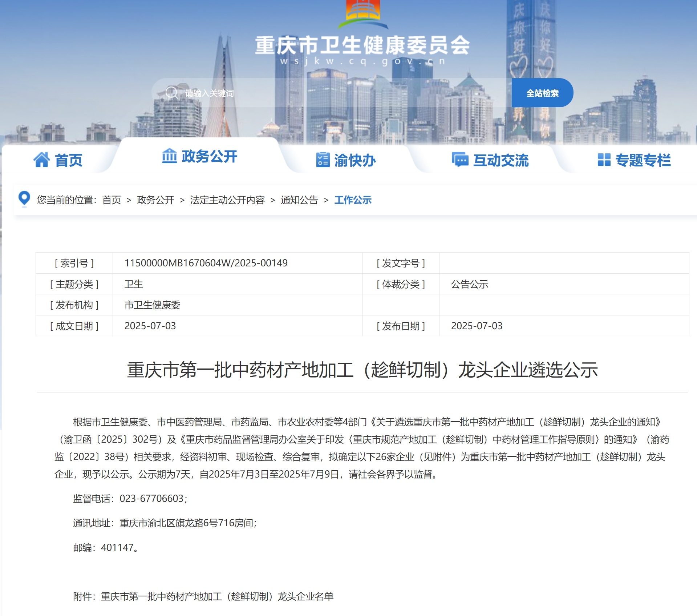Viewport: 697px width, 616px height.
Task: Click the home icon beside 首页
Action: point(42,160)
